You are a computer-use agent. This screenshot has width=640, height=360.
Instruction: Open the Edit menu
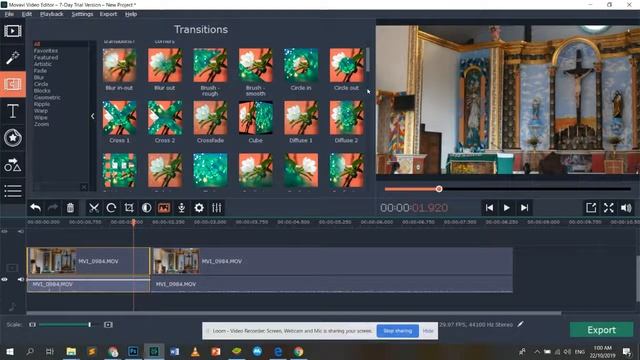pyautogui.click(x=27, y=14)
